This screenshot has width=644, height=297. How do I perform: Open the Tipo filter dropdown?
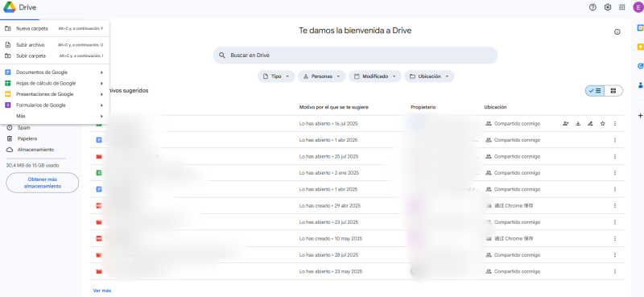point(276,76)
